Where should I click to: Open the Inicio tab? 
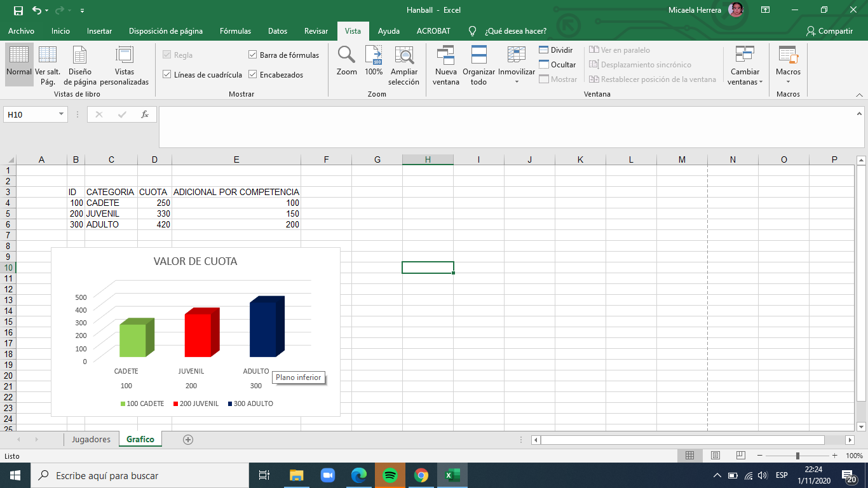(61, 31)
